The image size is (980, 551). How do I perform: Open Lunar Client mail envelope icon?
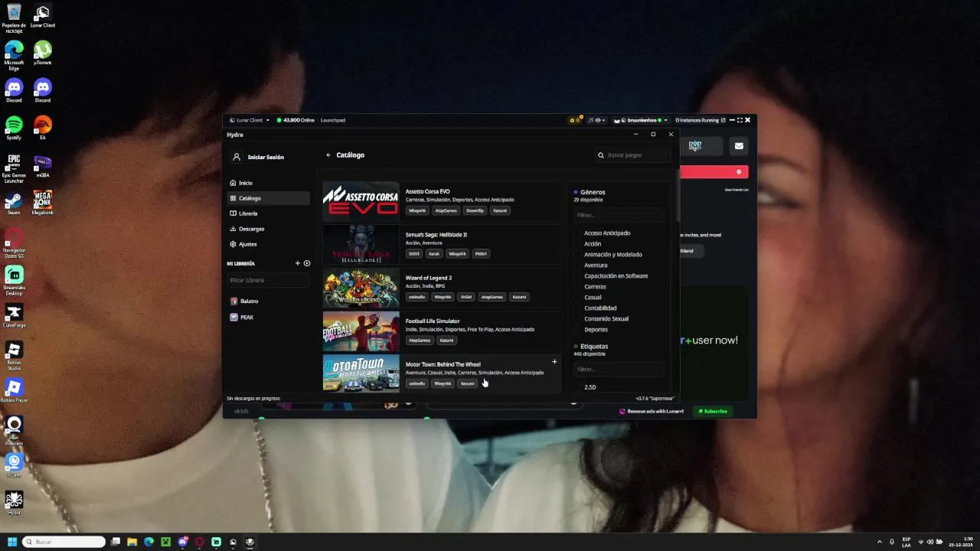pyautogui.click(x=739, y=146)
